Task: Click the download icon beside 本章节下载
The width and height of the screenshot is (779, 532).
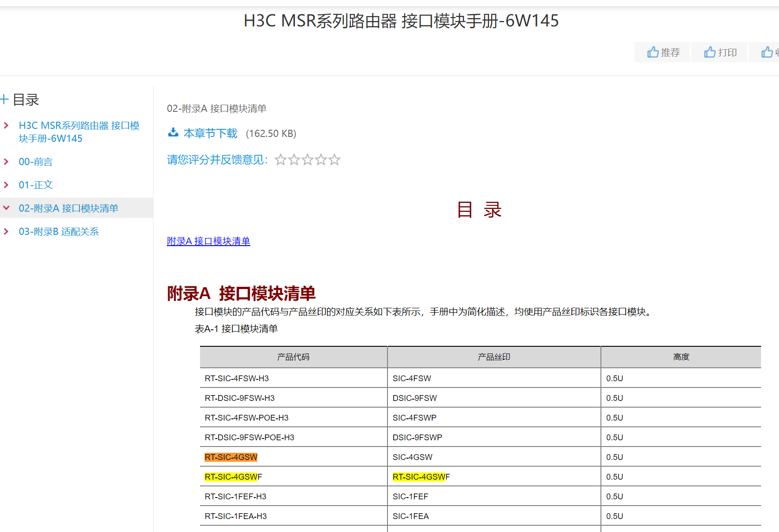Action: click(173, 132)
